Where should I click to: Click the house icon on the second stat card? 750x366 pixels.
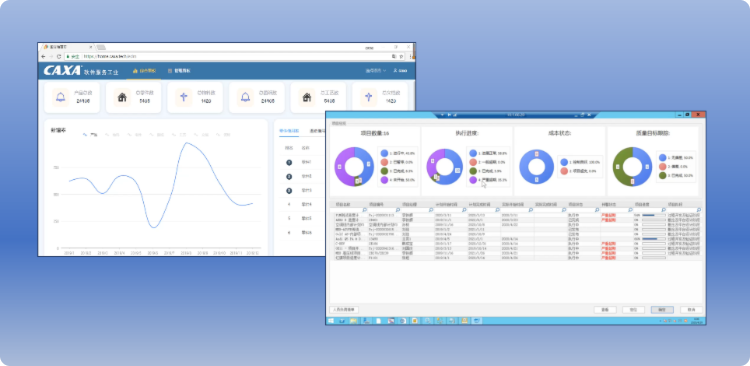(x=122, y=97)
